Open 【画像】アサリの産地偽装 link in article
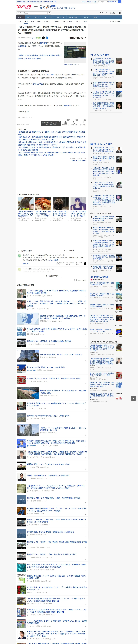The image size is (138, 644). coord(40,57)
